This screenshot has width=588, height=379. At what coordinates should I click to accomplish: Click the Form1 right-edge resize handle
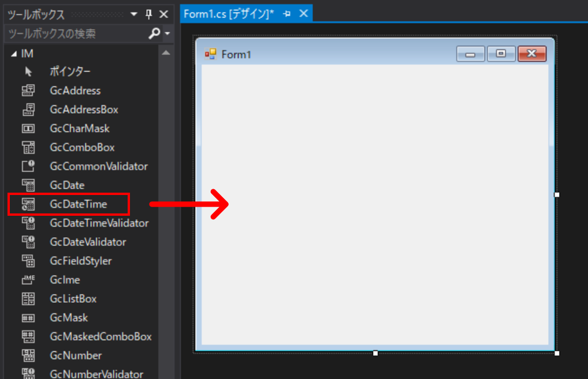pos(557,195)
